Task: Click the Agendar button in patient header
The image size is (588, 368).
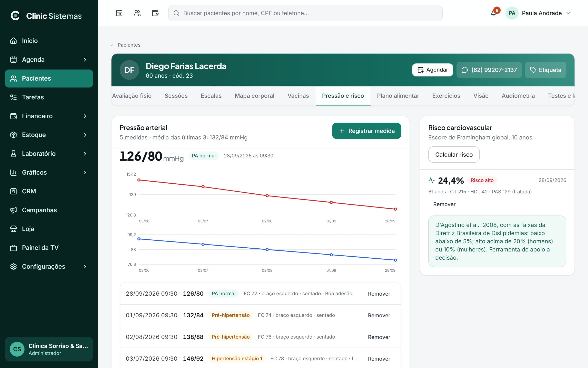Action: point(432,70)
